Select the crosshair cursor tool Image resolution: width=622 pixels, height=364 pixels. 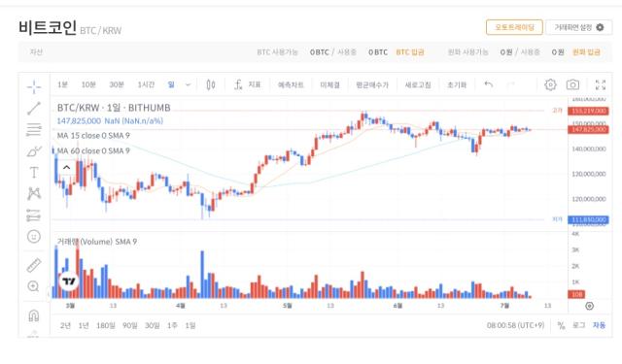coord(34,86)
